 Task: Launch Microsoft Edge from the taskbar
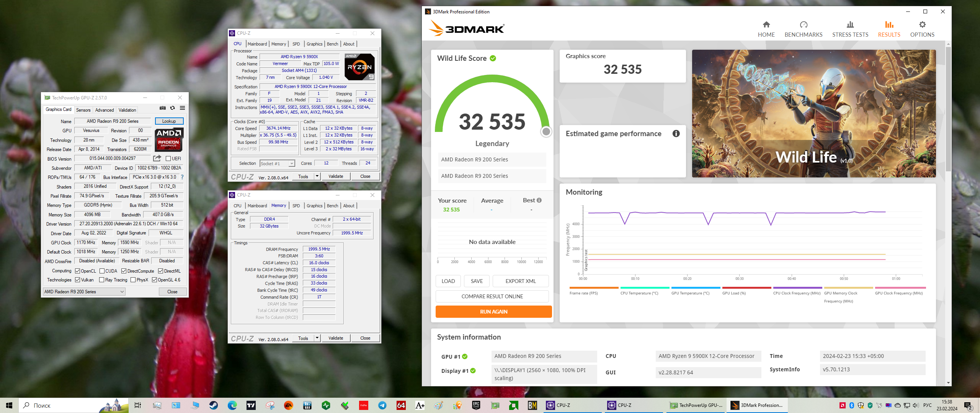click(232, 405)
